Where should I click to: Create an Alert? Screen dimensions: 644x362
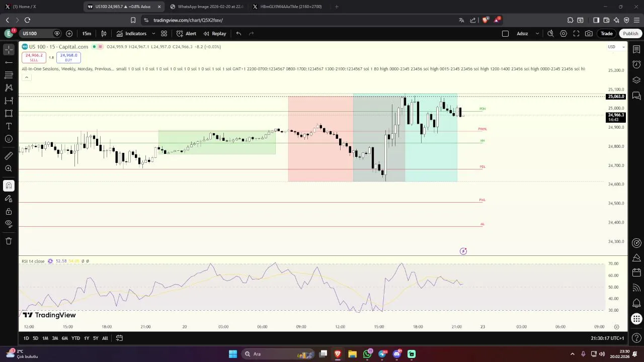pyautogui.click(x=186, y=34)
